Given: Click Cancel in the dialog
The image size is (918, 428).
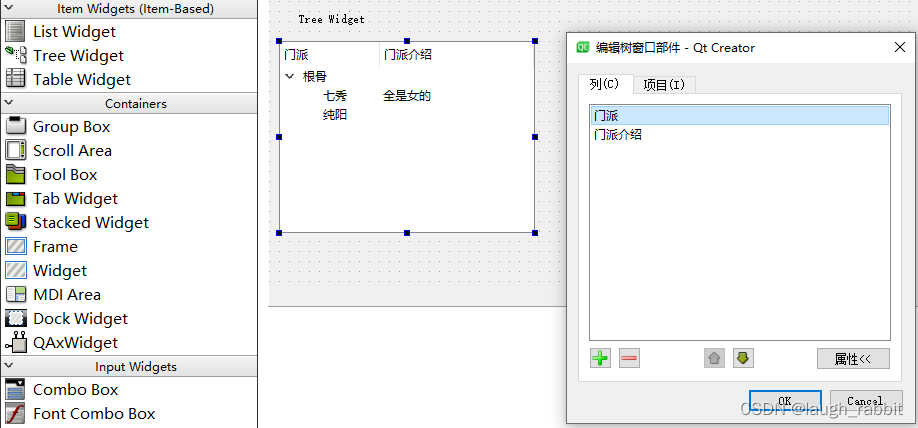Looking at the screenshot, I should coord(865,401).
